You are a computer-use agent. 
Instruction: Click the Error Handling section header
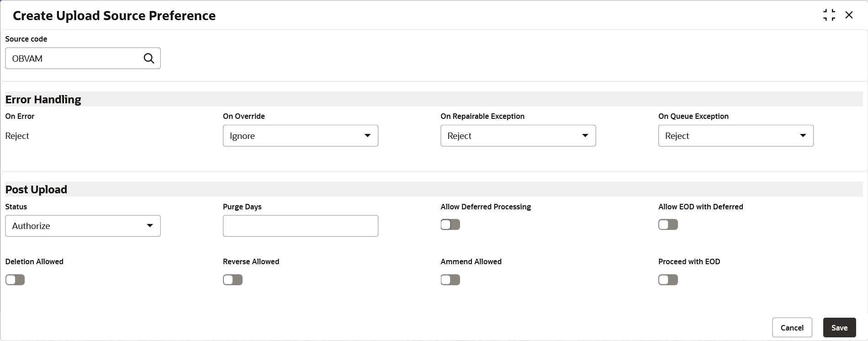coord(43,99)
